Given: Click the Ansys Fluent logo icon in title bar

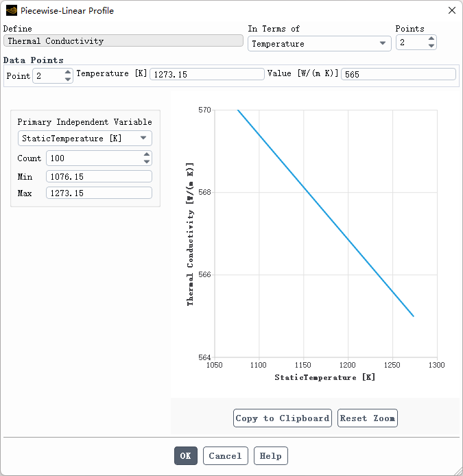Looking at the screenshot, I should 12,10.
